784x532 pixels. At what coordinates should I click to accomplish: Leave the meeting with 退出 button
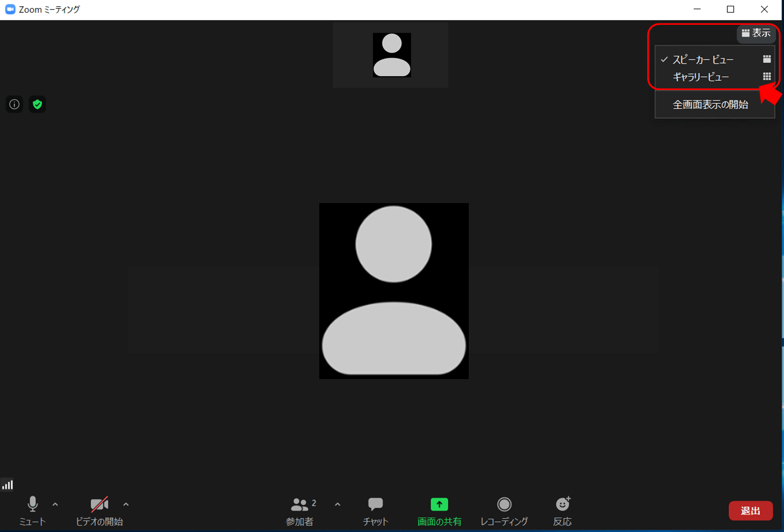[x=751, y=511]
